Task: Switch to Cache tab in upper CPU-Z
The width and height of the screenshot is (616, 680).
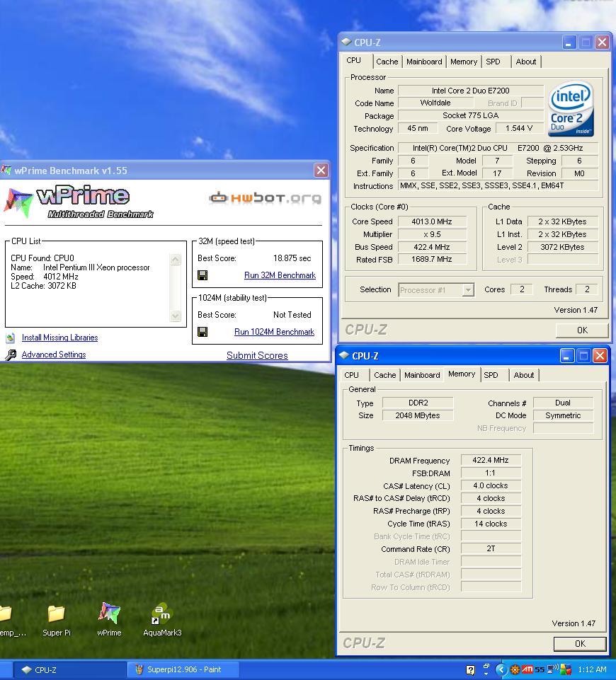Action: pos(387,62)
